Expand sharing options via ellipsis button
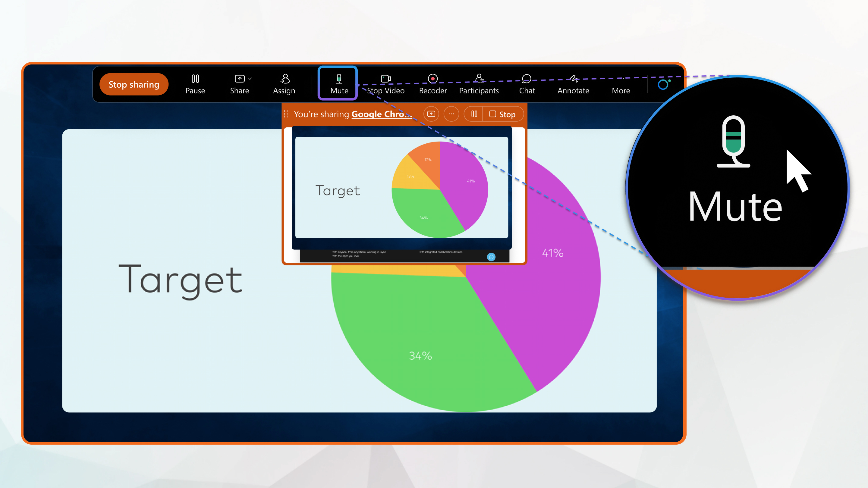The height and width of the screenshot is (488, 868). (451, 114)
